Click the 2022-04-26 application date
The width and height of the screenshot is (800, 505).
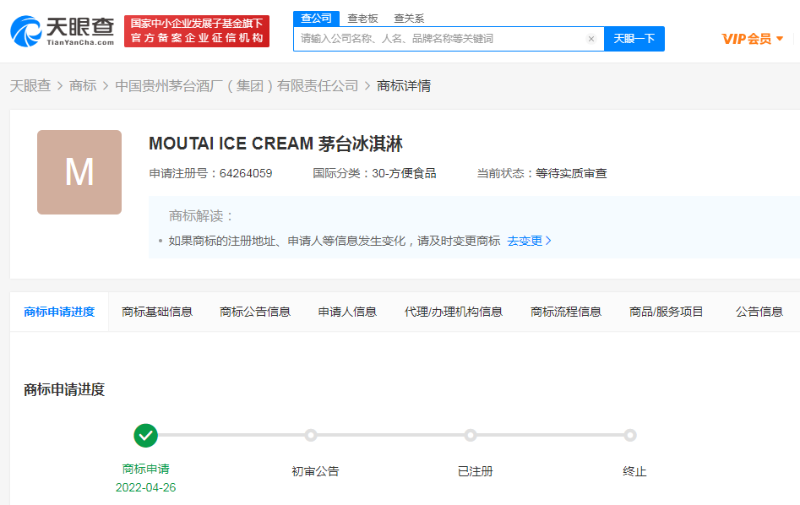point(145,488)
